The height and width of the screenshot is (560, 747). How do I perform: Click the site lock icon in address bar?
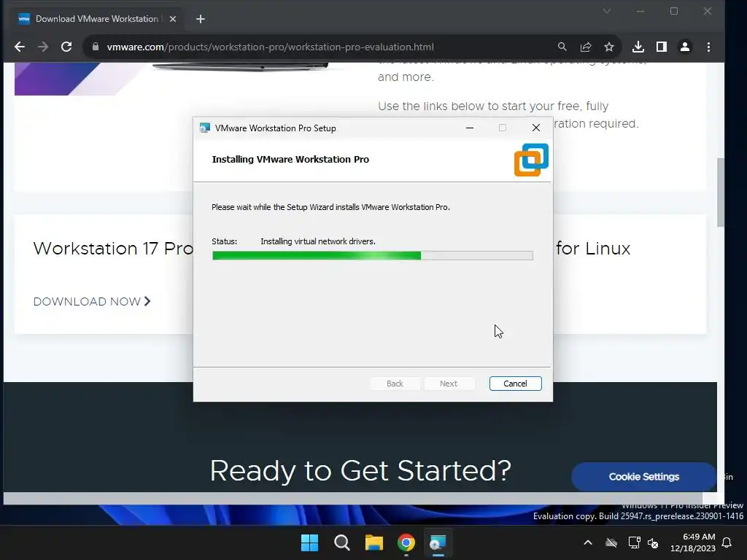[96, 47]
